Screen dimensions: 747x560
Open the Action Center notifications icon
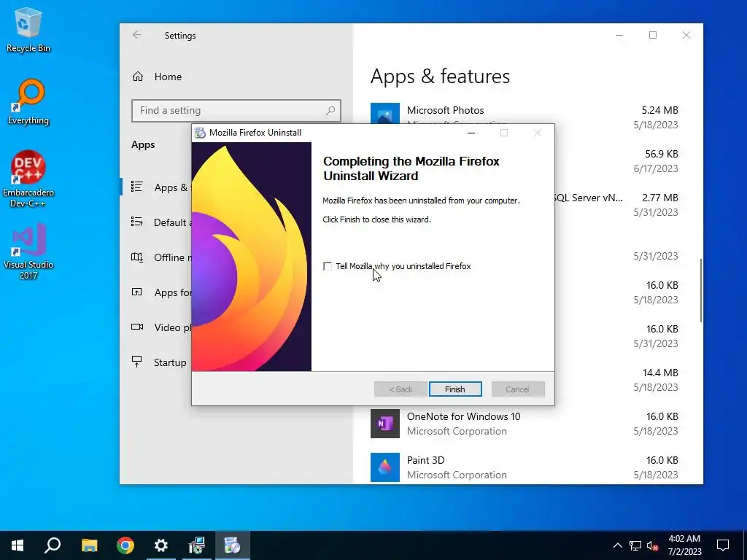pos(723,545)
